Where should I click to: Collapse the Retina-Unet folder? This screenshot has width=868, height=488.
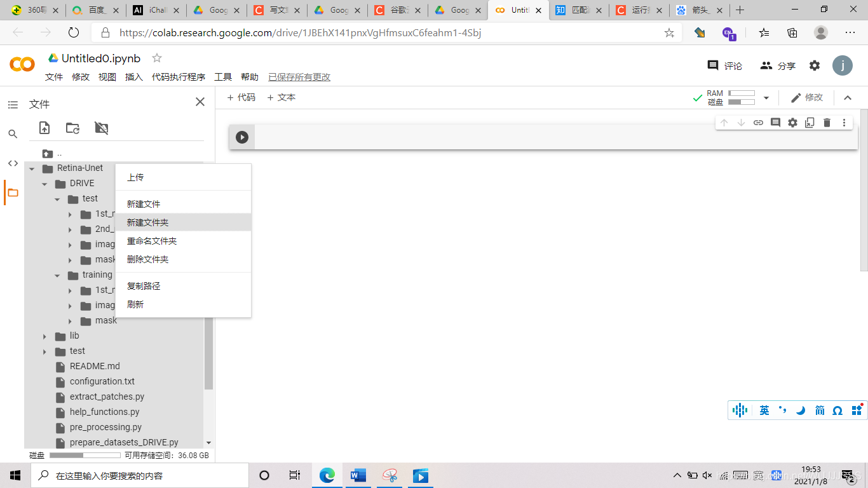pyautogui.click(x=32, y=168)
